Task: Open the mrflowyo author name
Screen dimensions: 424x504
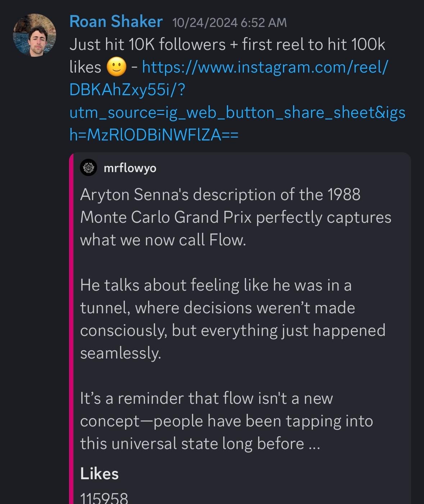Action: (130, 168)
